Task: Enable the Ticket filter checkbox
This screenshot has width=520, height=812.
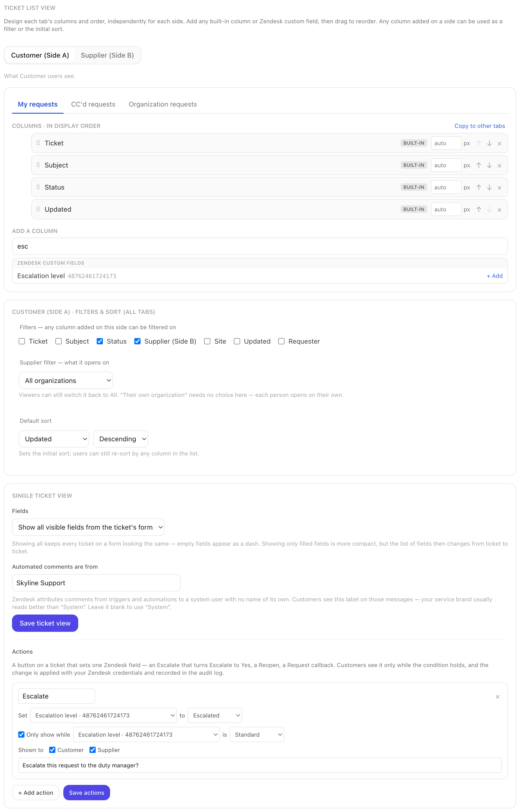Action: 22,341
